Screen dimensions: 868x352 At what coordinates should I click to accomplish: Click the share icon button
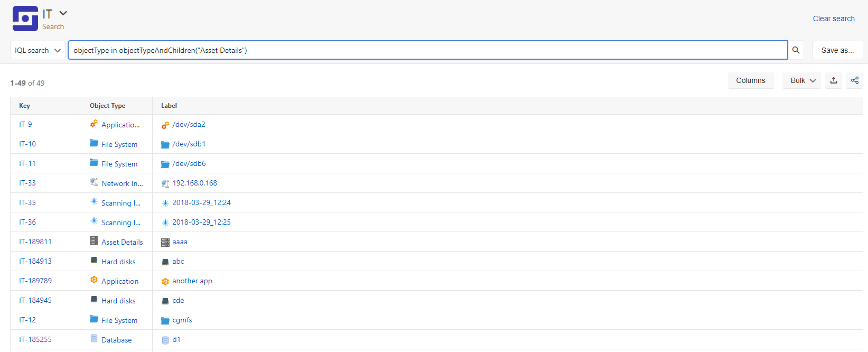(855, 80)
